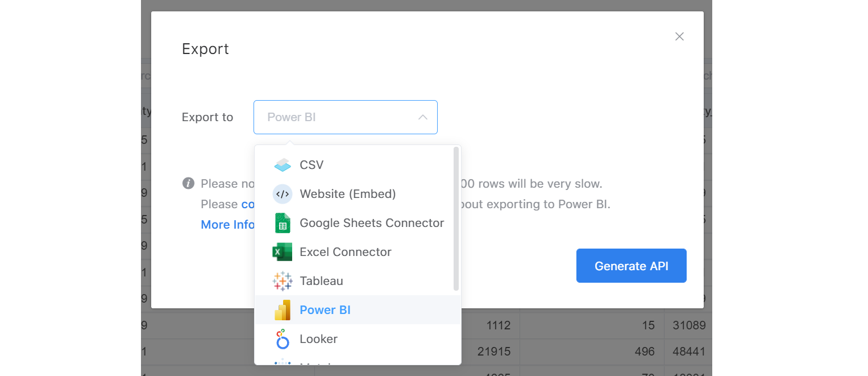Choose Website (Embed) from list
Viewport: 868px width, 376px height.
358,194
